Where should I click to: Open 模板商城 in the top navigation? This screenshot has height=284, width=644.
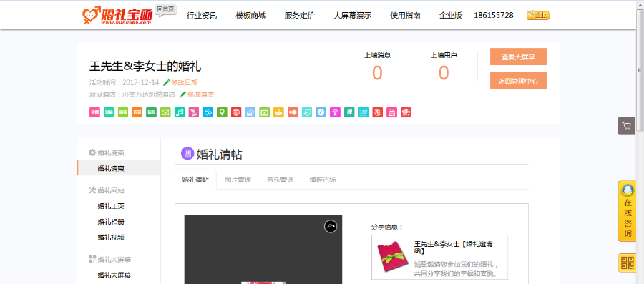tap(251, 16)
